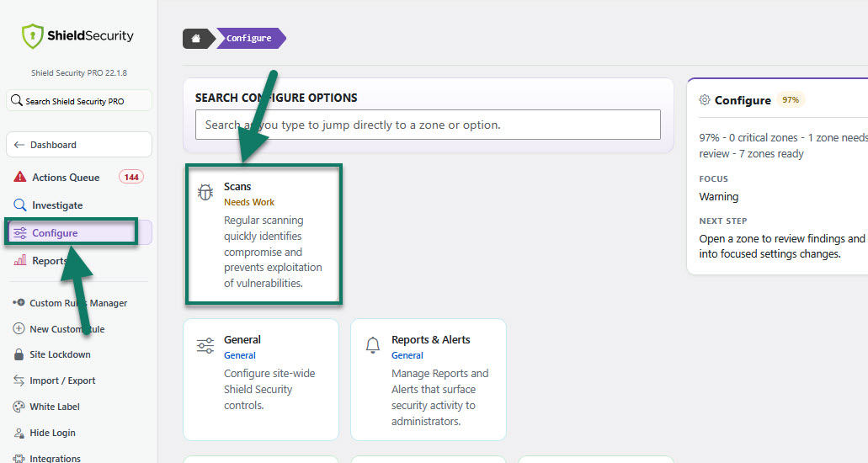Open the Scans zone card
The height and width of the screenshot is (463, 868).
coord(264,234)
